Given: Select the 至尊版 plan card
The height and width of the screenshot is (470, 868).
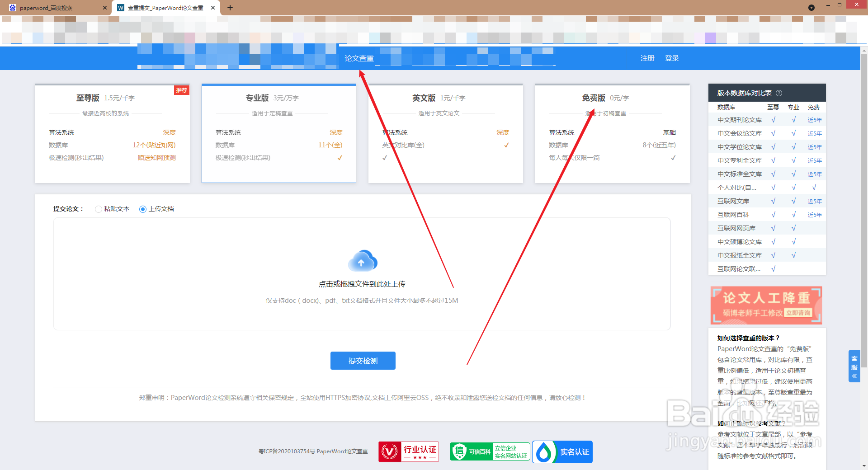Looking at the screenshot, I should [x=112, y=133].
